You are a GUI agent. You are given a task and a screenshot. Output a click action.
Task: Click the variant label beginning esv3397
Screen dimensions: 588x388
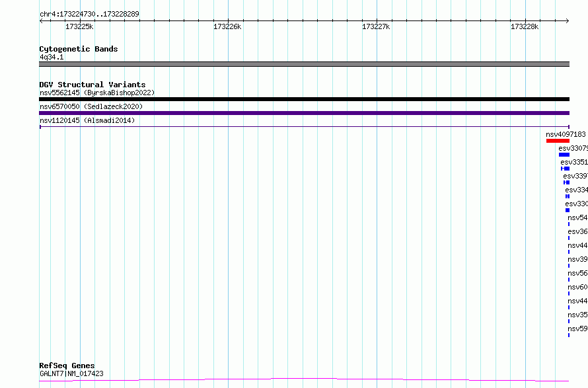(575, 176)
